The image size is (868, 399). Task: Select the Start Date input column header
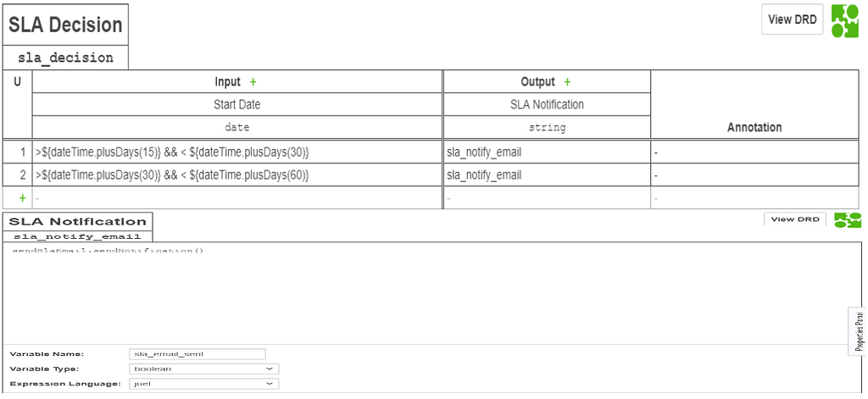[236, 105]
